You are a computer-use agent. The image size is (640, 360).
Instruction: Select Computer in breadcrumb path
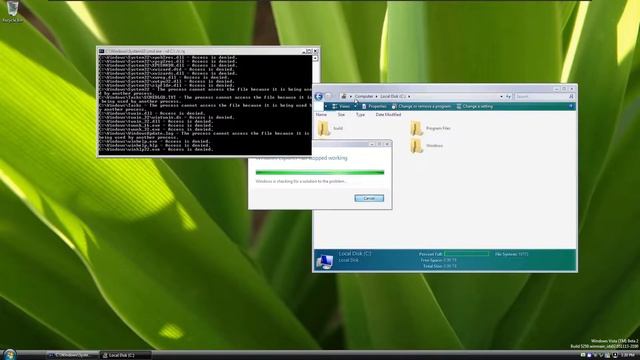tap(364, 97)
